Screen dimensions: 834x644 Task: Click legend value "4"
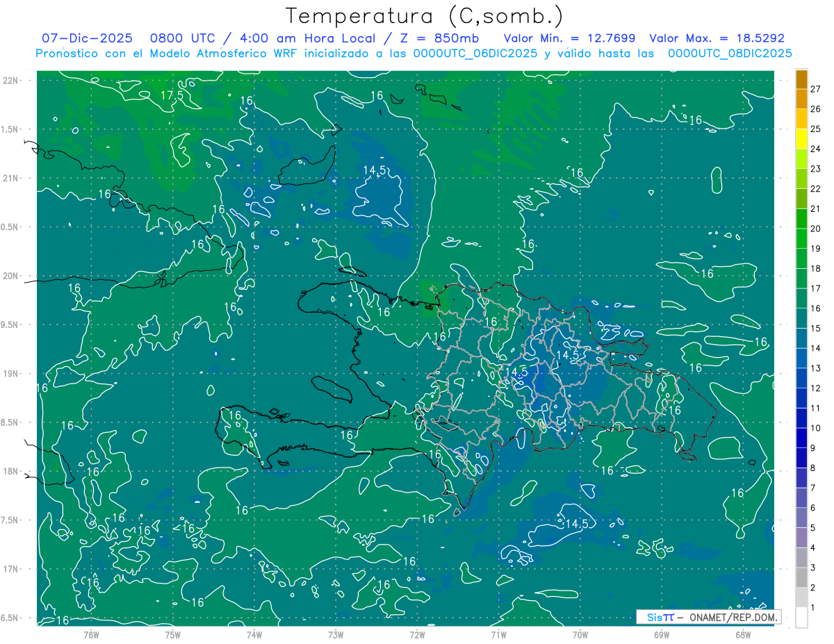pos(812,548)
